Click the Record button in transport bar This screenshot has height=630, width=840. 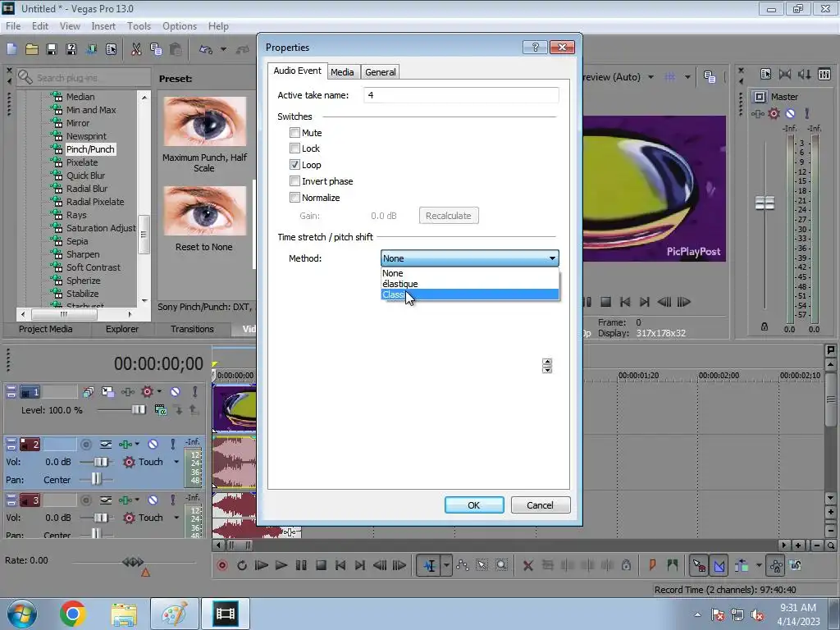(x=222, y=565)
